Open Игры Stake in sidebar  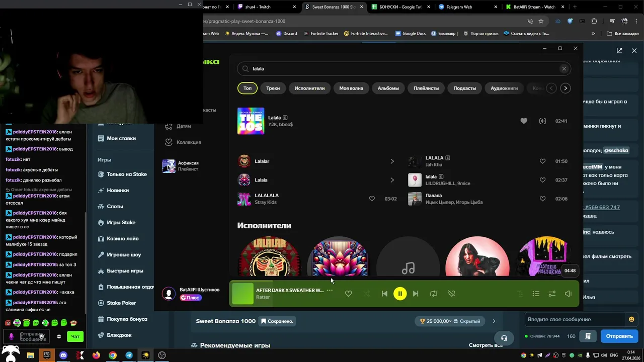coord(116,223)
